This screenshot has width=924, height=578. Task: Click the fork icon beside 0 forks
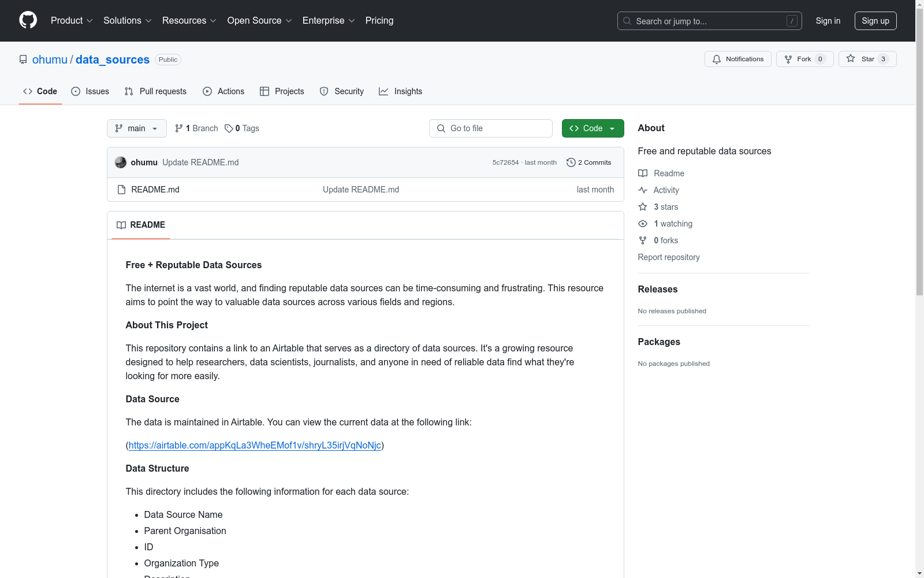[643, 240]
